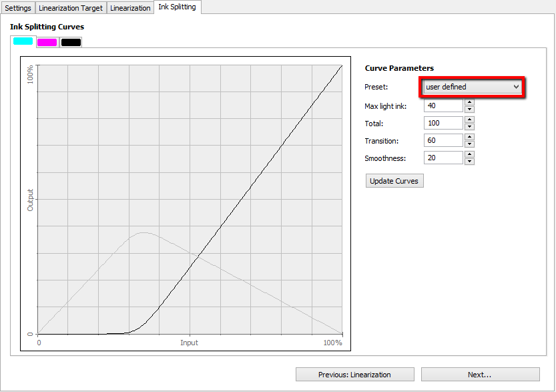This screenshot has height=392, width=556.
Task: Increase the Smoothness value
Action: (x=469, y=154)
